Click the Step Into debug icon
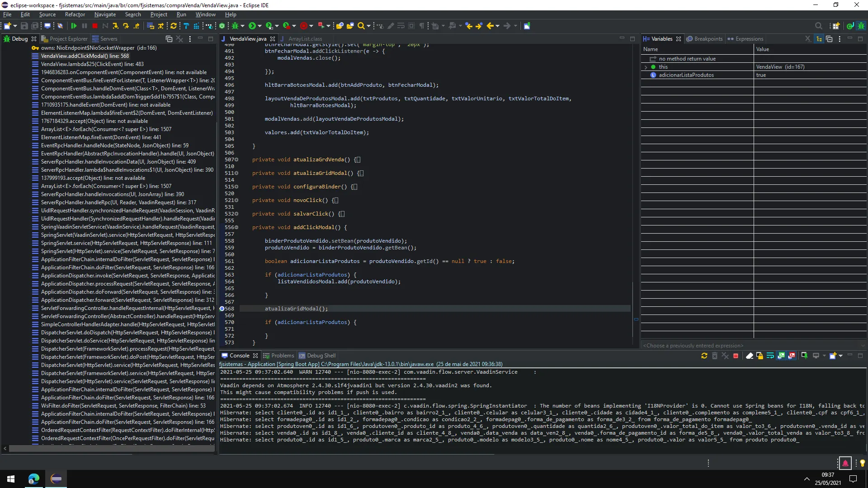 pyautogui.click(x=116, y=26)
